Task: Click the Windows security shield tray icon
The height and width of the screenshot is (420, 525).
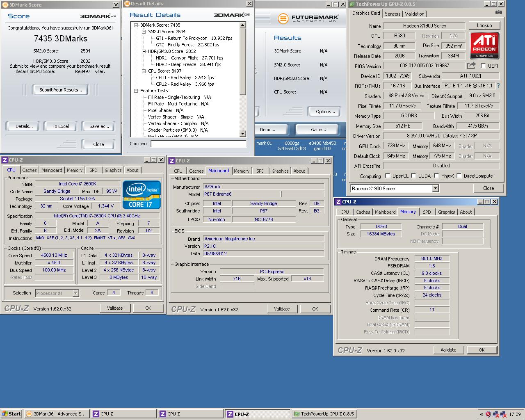Action: [488, 414]
